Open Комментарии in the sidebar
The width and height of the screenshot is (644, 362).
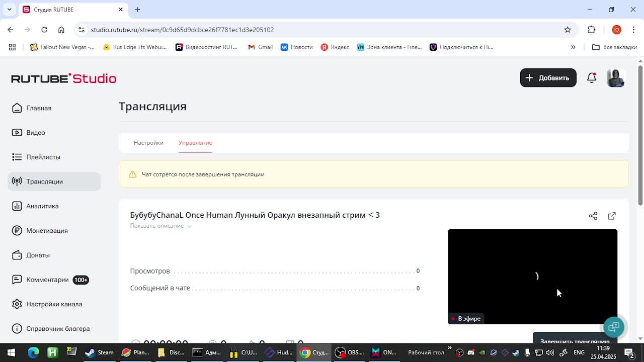[x=54, y=280]
